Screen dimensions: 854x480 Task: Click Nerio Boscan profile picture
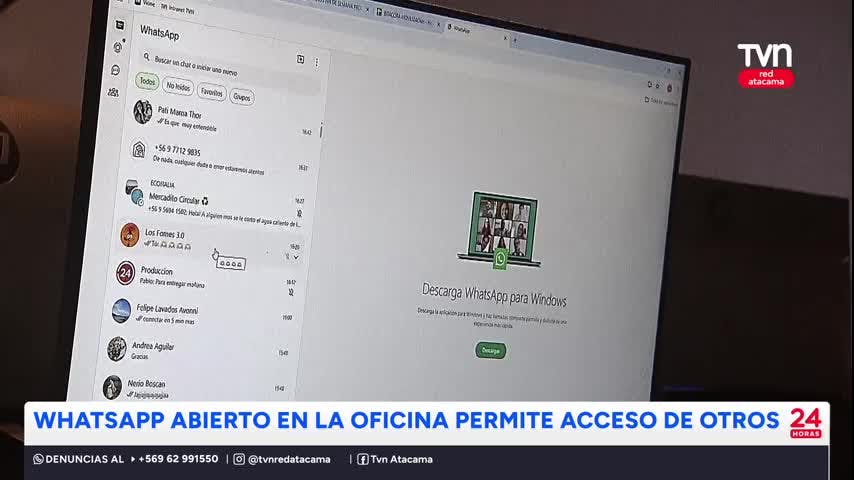(x=112, y=387)
